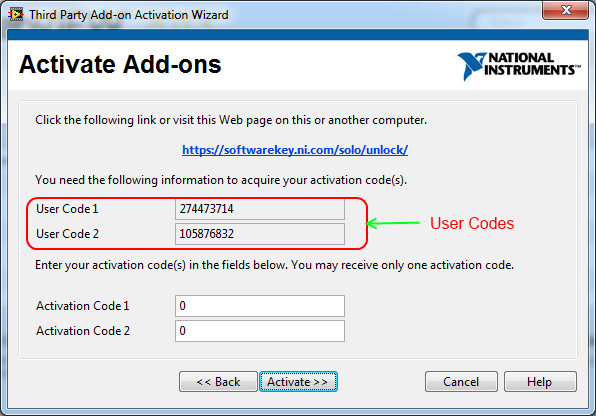Cancel the activation wizard
This screenshot has width=596, height=416.
(461, 381)
